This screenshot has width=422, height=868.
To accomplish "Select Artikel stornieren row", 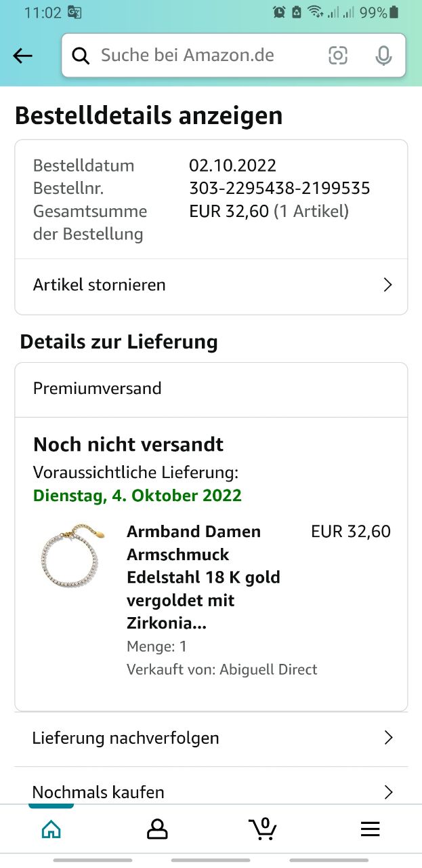I will [211, 285].
